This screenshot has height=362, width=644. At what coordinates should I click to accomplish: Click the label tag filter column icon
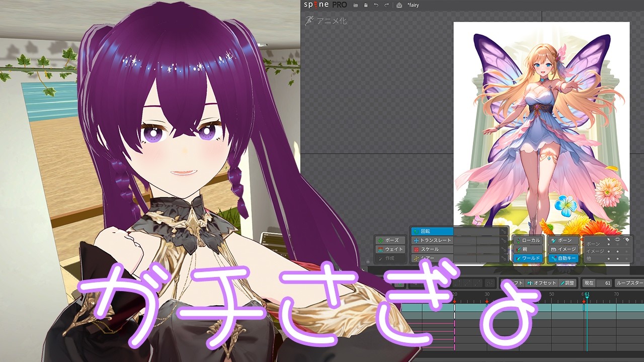pos(626,239)
